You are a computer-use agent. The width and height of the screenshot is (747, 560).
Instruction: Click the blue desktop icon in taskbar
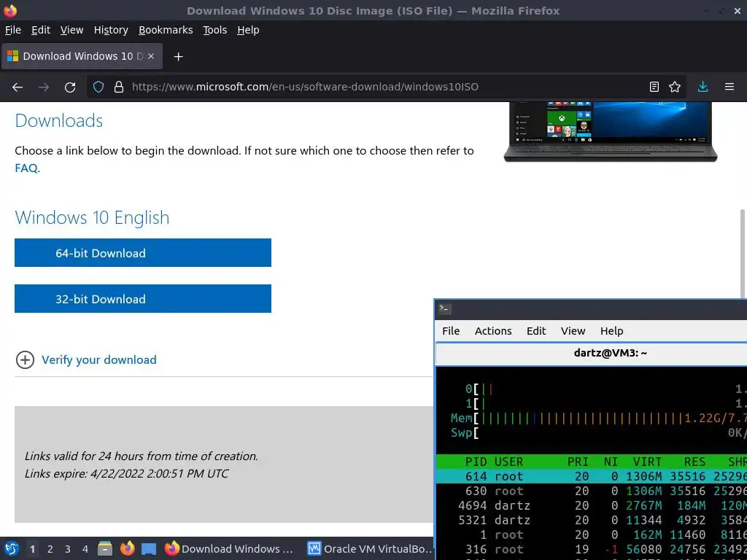tap(149, 549)
